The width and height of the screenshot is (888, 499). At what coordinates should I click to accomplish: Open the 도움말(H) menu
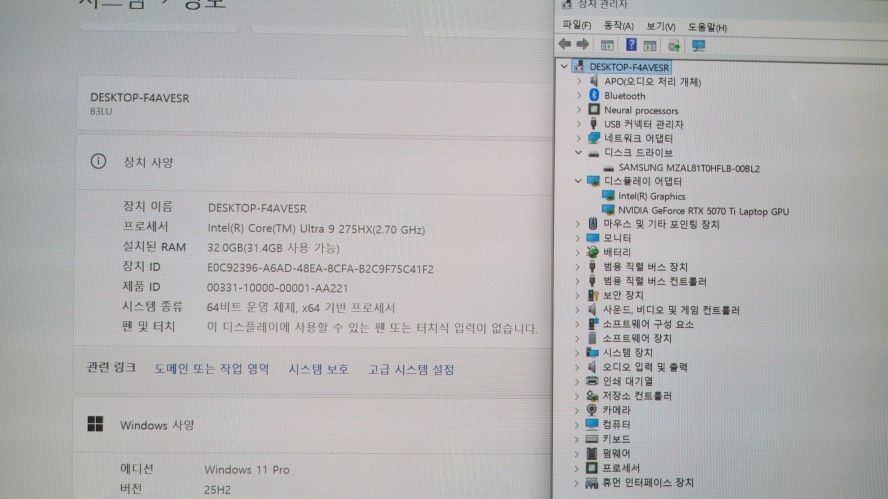tap(707, 27)
